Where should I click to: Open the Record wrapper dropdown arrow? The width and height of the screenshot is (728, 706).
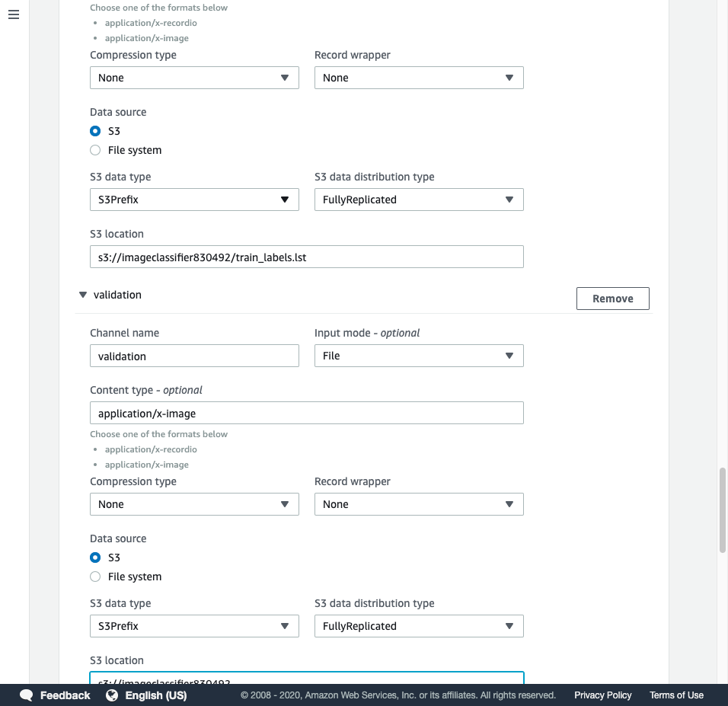pyautogui.click(x=510, y=77)
